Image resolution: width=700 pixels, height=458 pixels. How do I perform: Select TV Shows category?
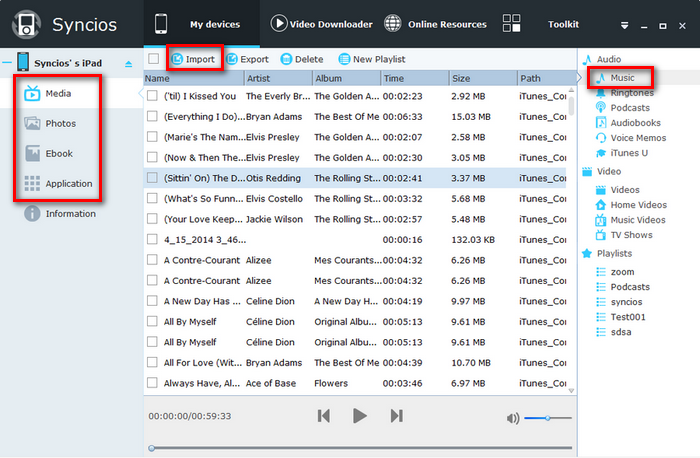click(x=624, y=235)
